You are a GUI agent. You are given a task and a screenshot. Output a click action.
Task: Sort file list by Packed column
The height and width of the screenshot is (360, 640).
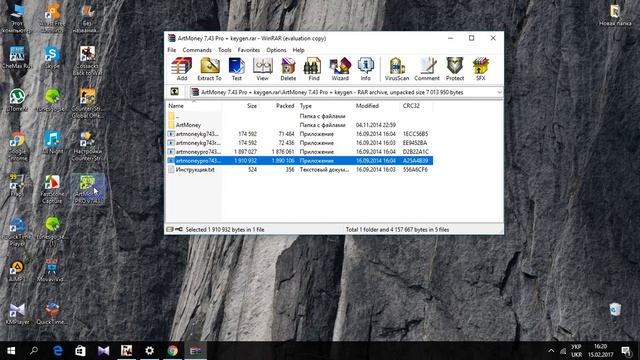click(x=278, y=106)
